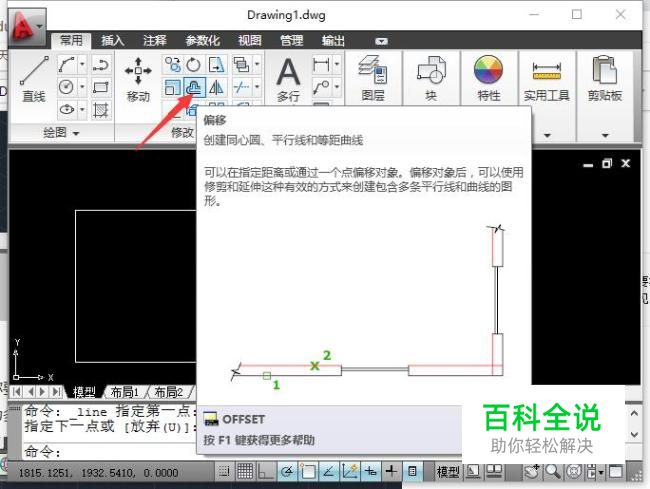The height and width of the screenshot is (489, 650).
Task: Switch to the Parametric (参数化) ribbon tab
Action: (x=202, y=41)
